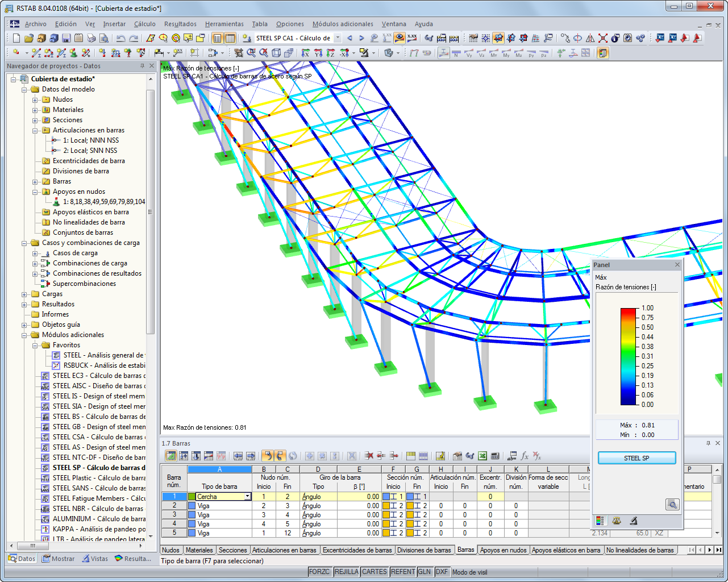Open a file using the folder icon

click(x=28, y=38)
